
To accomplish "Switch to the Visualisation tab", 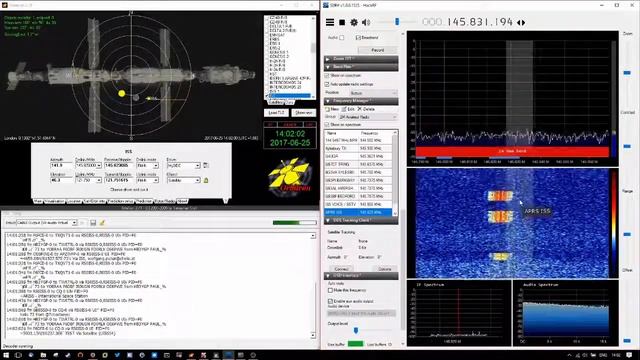I will (x=54, y=201).
